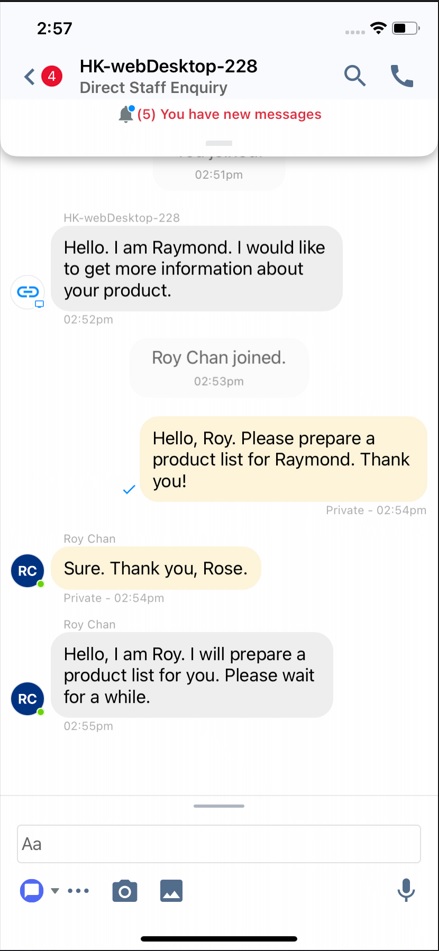Tap Roy Chan's RC avatar beside "Sure" message
The image size is (440, 951).
click(x=27, y=571)
